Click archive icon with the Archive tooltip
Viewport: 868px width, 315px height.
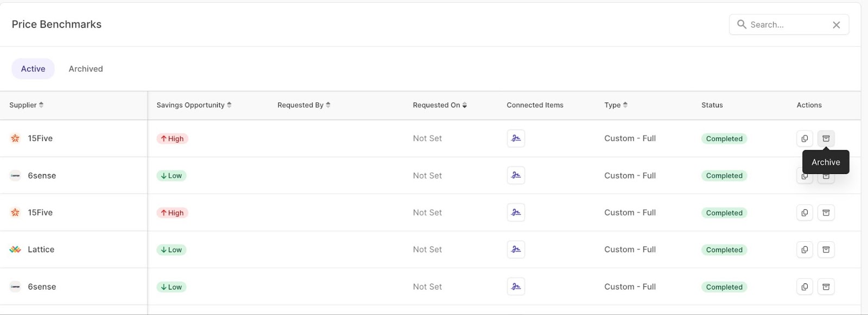(x=826, y=138)
